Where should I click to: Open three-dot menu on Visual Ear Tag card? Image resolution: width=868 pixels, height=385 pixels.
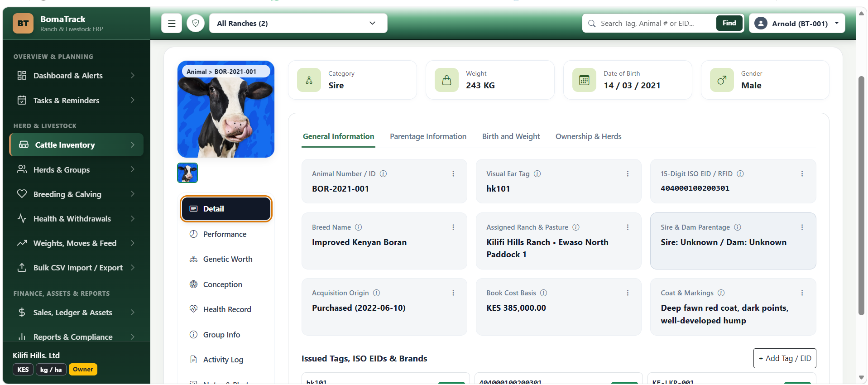coord(628,173)
